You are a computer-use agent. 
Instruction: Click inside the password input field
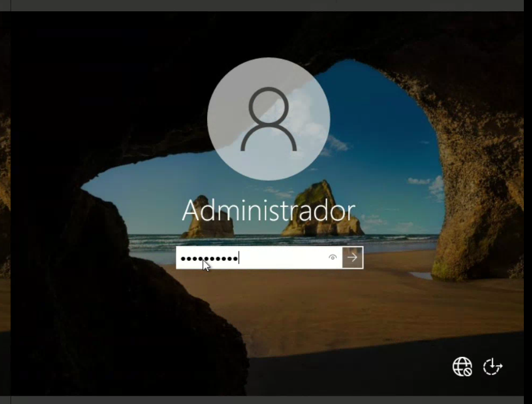[282, 257]
